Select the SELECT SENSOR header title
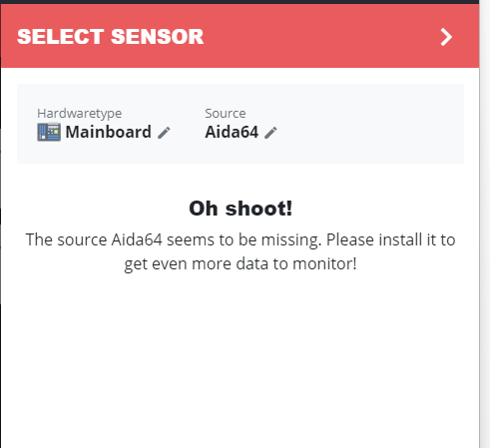This screenshot has width=490, height=448. 110,37
